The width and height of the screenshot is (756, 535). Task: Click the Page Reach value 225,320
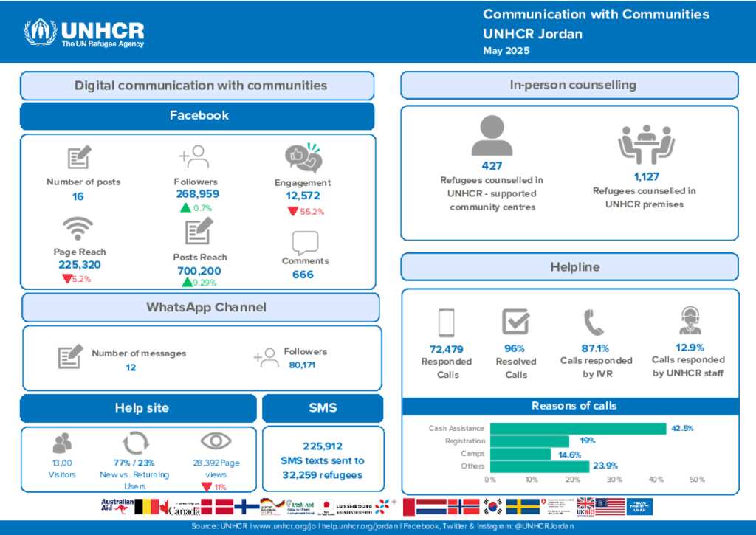pyautogui.click(x=80, y=265)
